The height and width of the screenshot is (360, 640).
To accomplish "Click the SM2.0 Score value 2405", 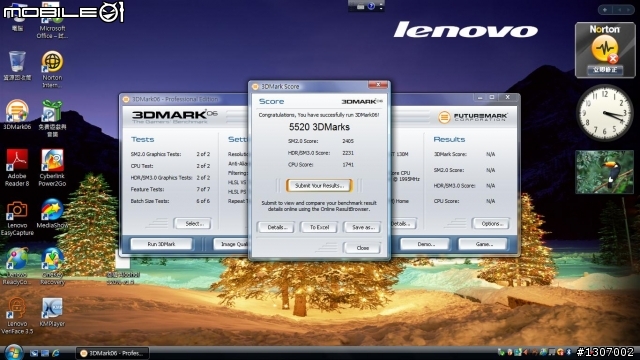I will [348, 141].
